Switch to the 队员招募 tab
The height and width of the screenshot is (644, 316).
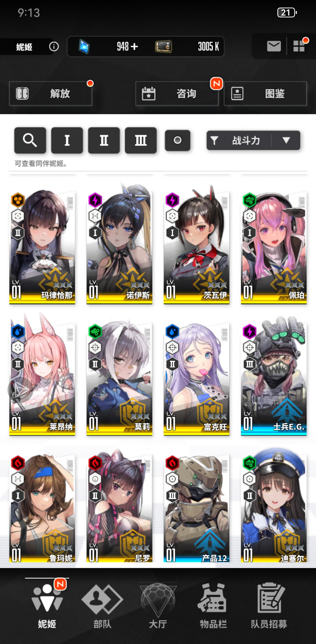pos(269,605)
